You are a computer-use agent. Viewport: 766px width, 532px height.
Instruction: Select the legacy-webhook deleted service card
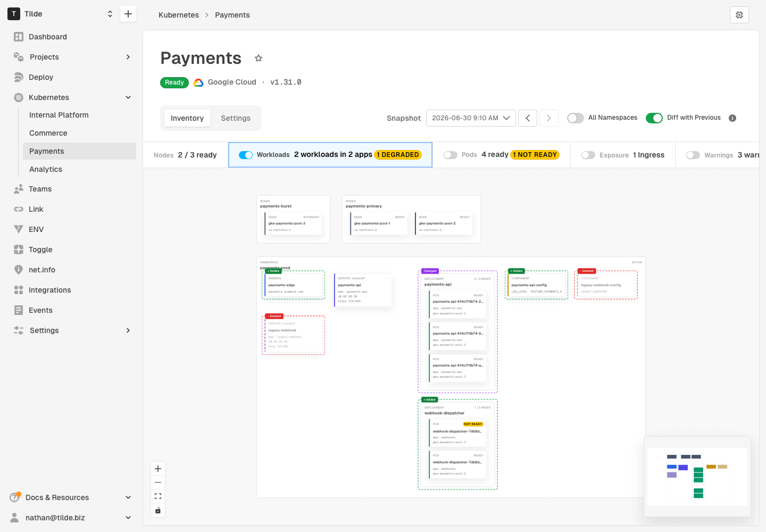tap(294, 336)
